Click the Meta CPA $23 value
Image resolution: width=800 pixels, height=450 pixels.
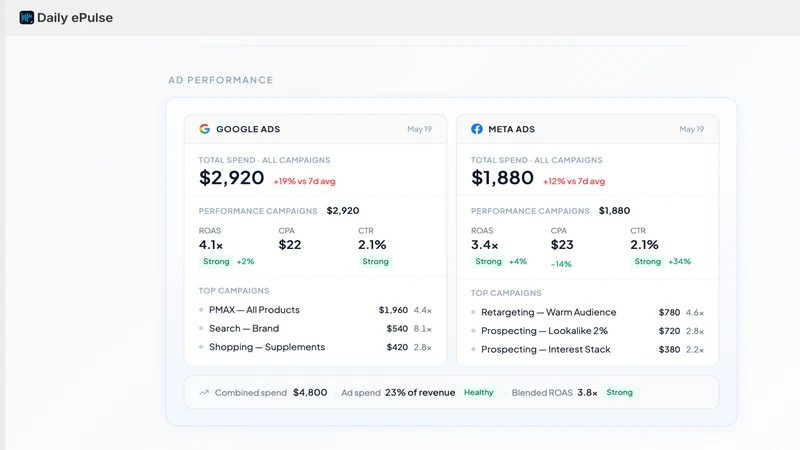(x=562, y=245)
